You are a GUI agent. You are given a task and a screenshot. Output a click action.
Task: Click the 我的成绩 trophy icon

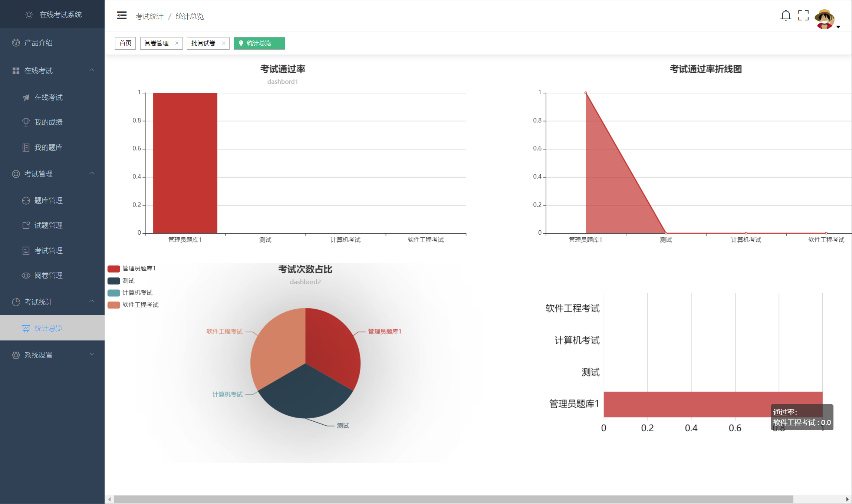26,122
